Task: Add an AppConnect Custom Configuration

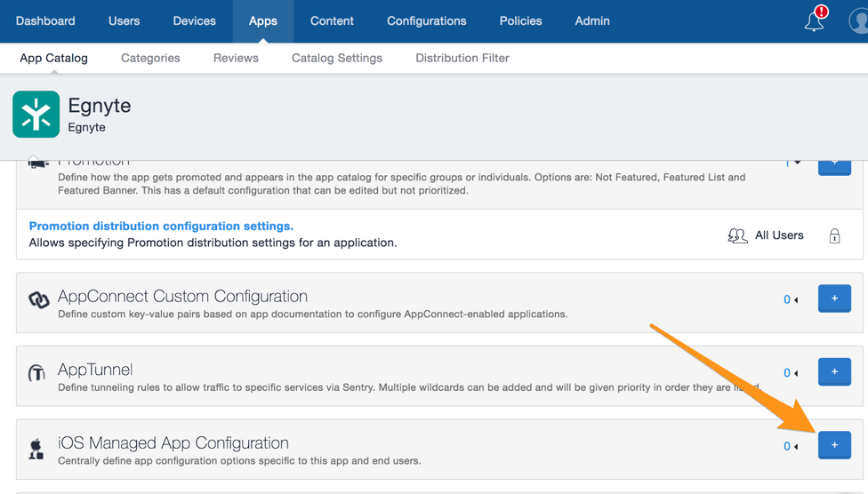Action: (x=834, y=299)
